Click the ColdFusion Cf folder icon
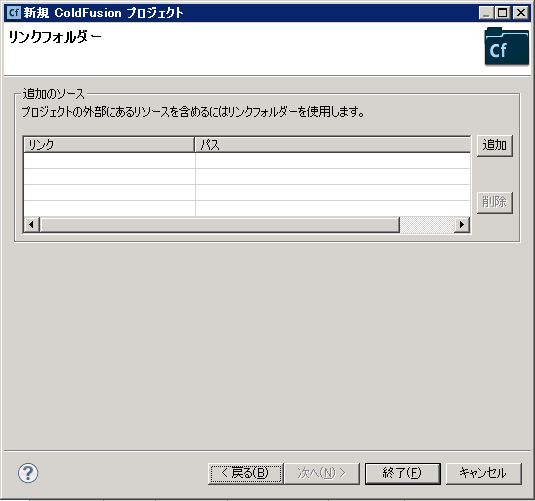 [507, 47]
